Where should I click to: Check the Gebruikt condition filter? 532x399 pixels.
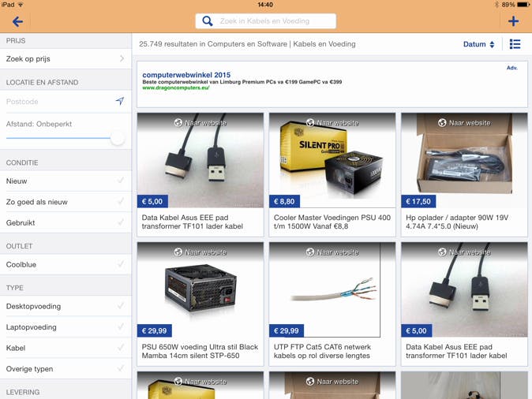tap(66, 222)
